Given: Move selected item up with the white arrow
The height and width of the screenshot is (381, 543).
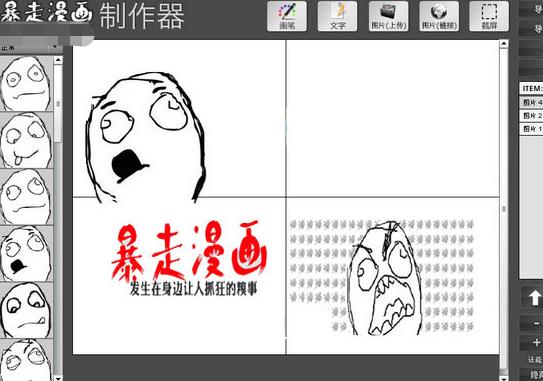Looking at the screenshot, I should [534, 298].
